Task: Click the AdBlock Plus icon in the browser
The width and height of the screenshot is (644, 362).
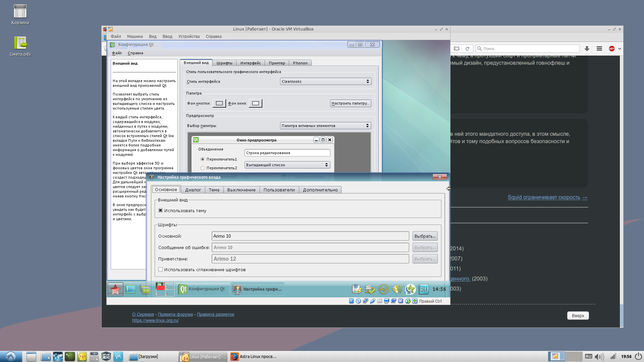Action: coord(611,49)
